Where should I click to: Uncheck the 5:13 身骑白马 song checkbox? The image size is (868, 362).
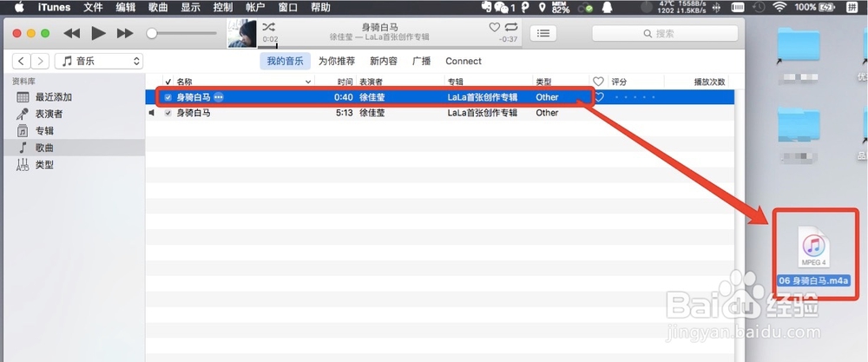(168, 113)
